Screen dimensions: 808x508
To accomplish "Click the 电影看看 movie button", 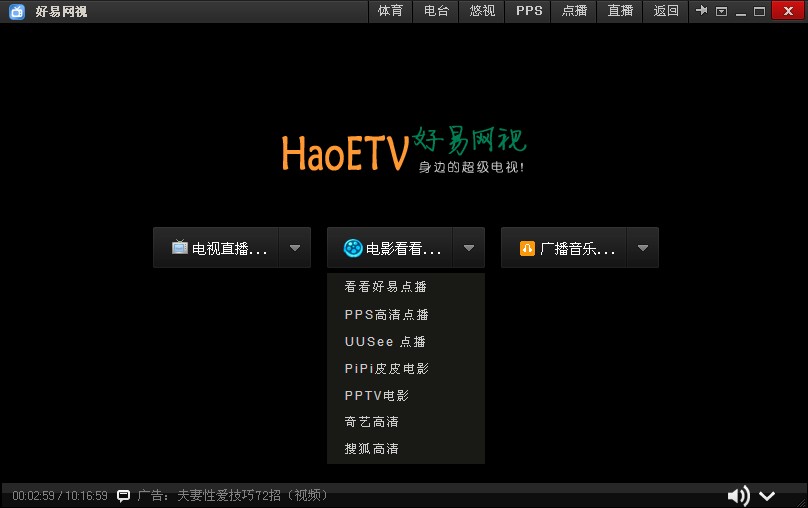I will (390, 248).
